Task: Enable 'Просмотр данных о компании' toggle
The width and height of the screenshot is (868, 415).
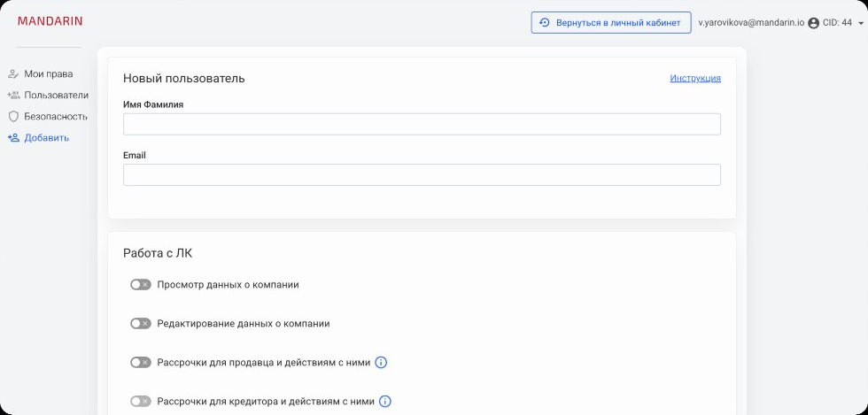Action: coord(141,285)
